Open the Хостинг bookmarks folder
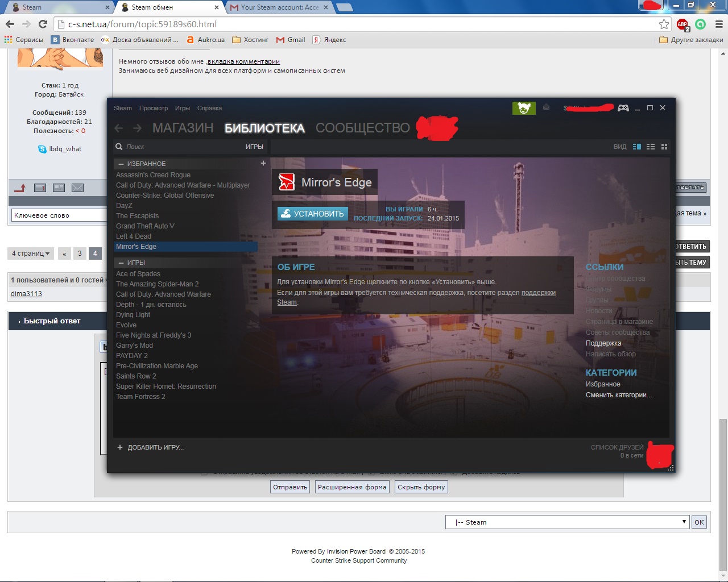Screen dimensions: 728x582 (250, 40)
